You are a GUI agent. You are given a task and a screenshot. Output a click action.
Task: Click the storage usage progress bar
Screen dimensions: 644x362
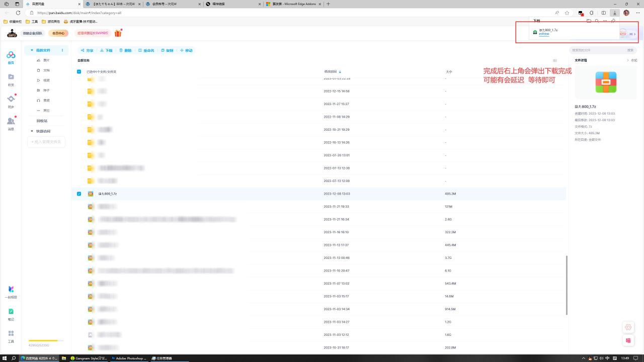pos(43,340)
